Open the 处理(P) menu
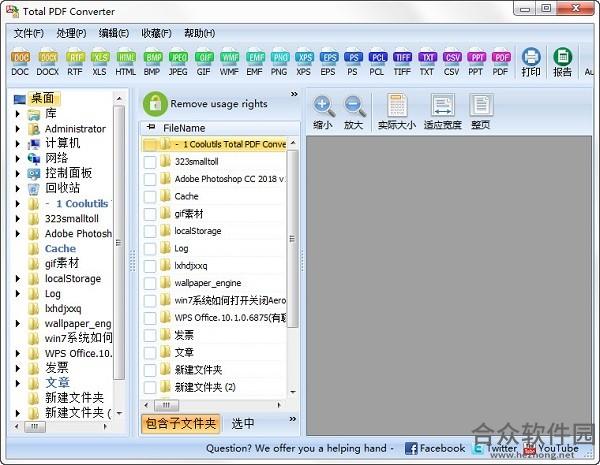This screenshot has height=465, width=600. pyautogui.click(x=71, y=34)
